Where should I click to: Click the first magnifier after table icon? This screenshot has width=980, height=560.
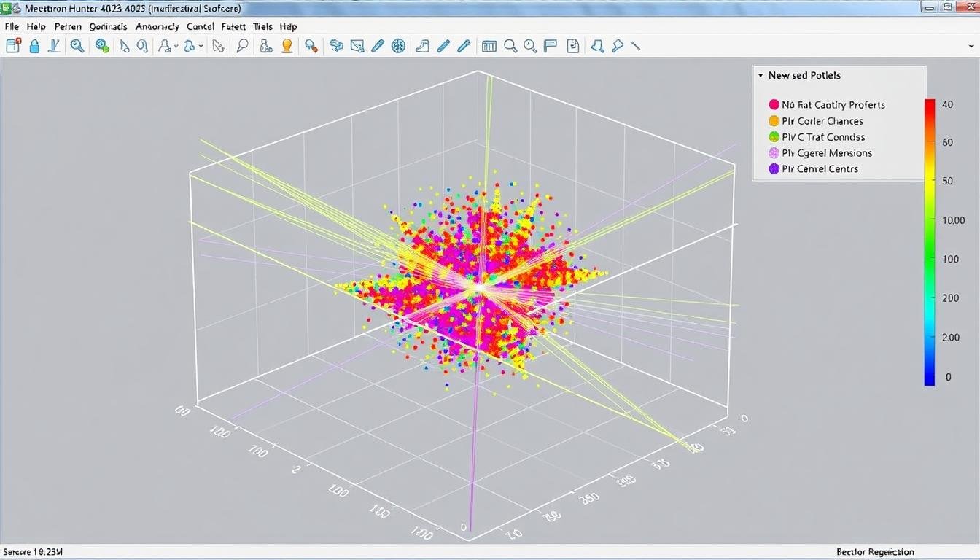pyautogui.click(x=510, y=46)
